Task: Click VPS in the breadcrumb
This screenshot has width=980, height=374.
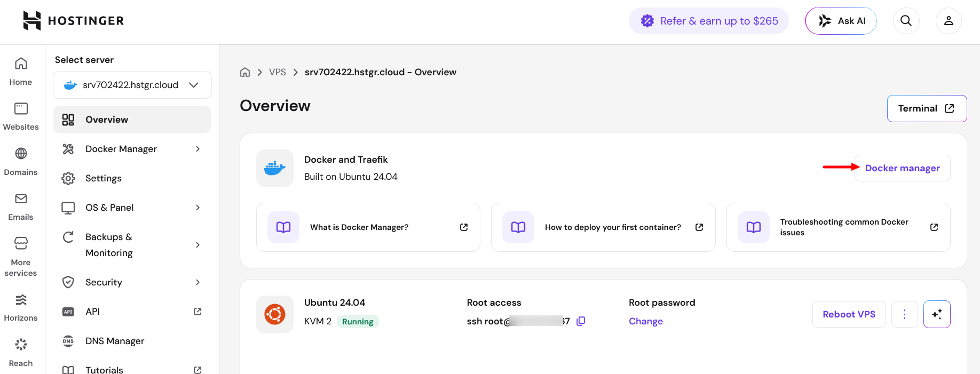Action: pos(278,72)
